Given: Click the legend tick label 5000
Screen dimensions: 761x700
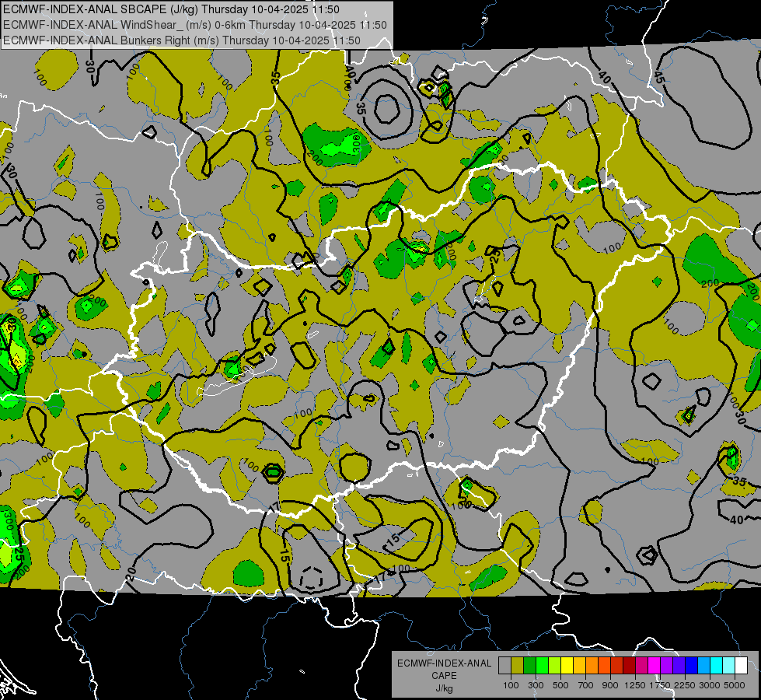Looking at the screenshot, I should 735,685.
